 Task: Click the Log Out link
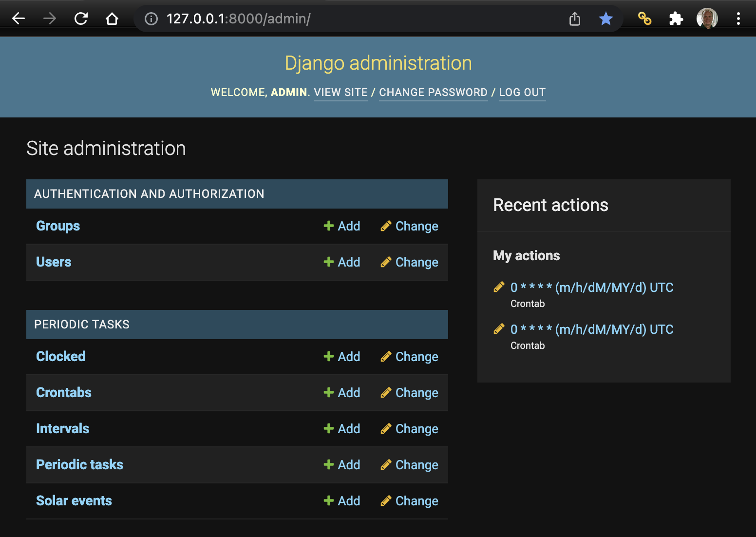pyautogui.click(x=522, y=92)
